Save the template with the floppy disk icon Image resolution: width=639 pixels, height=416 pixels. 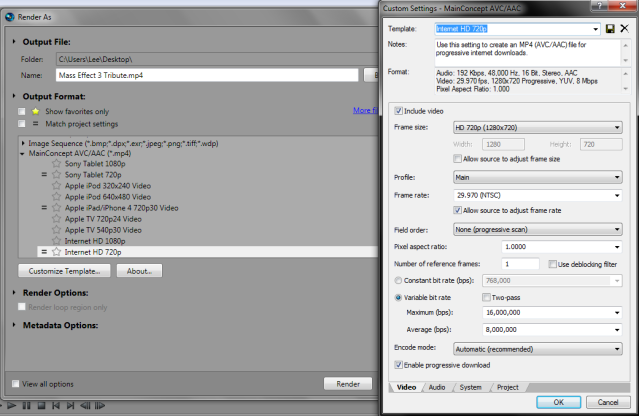point(610,30)
